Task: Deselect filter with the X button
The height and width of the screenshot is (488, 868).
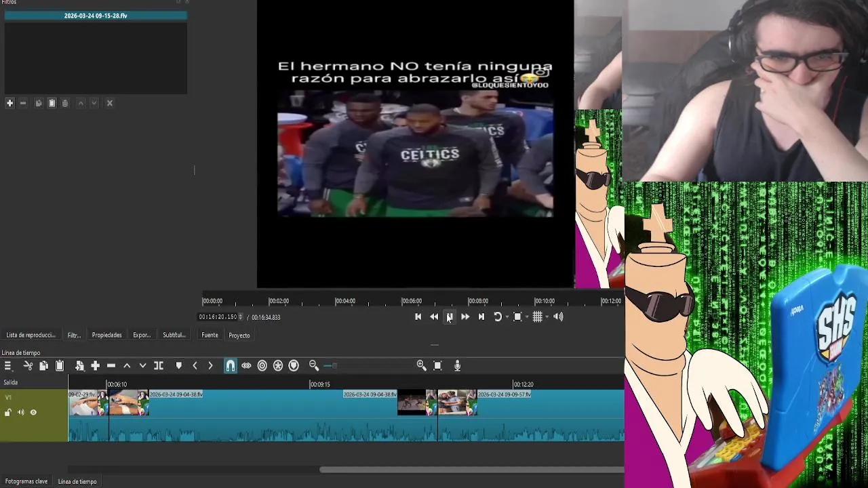Action: coord(110,103)
